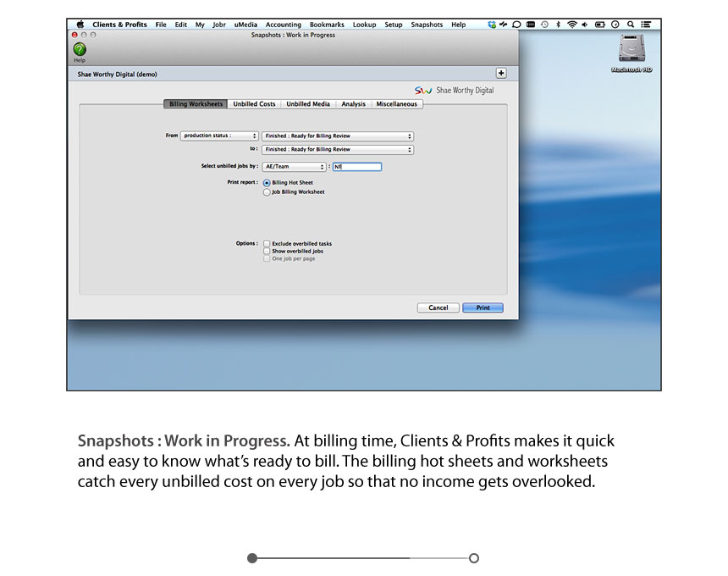Click the Bluetooth icon in menu bar
The height and width of the screenshot is (576, 728).
coord(558,25)
